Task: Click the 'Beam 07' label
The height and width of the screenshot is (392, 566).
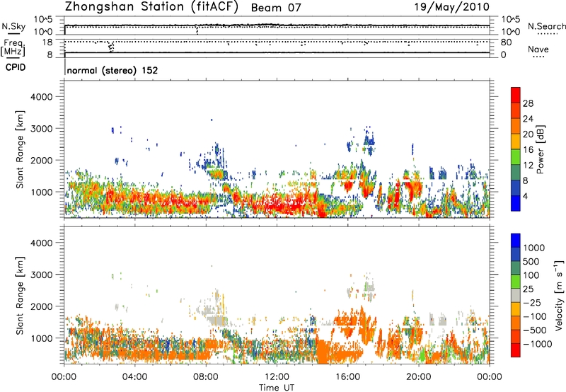Action: (276, 8)
